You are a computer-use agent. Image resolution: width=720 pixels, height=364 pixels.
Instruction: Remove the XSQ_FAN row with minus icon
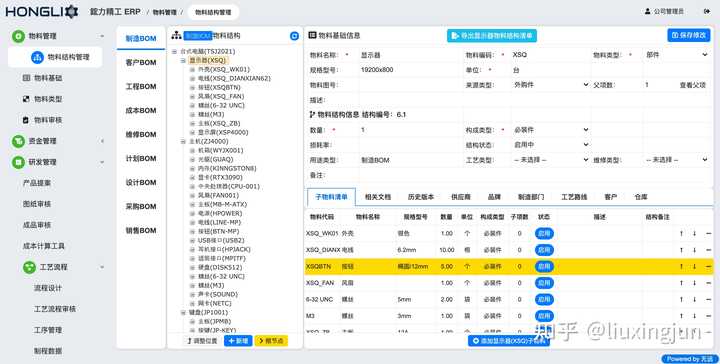[708, 283]
